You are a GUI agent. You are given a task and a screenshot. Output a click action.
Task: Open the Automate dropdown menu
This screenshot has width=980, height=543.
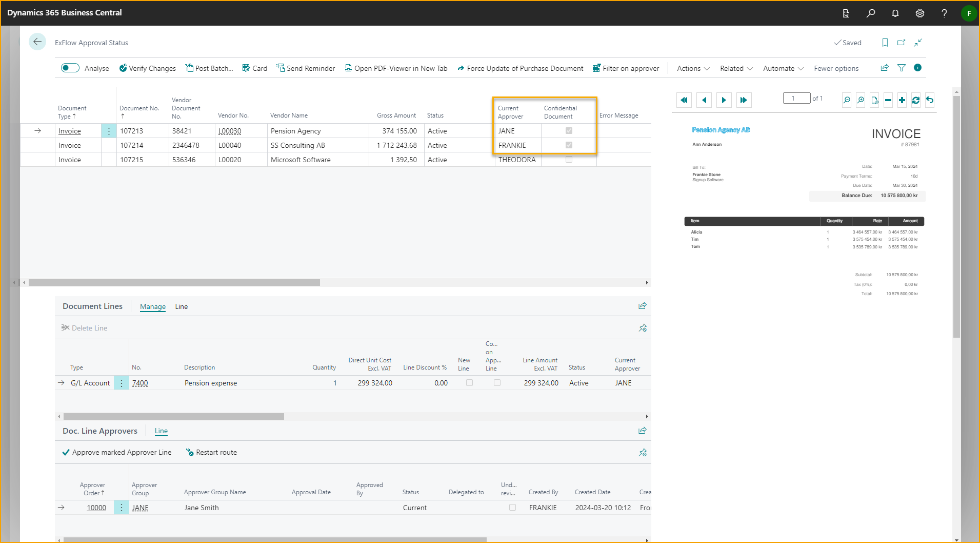tap(783, 68)
